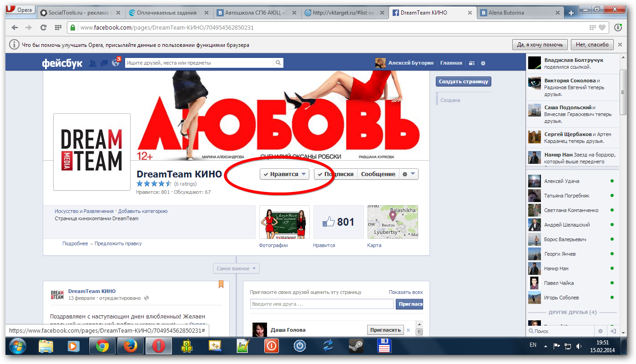Add the page to Stash via the heart icon
Image resolution: width=636 pixels, height=364 pixels.
coord(602,28)
